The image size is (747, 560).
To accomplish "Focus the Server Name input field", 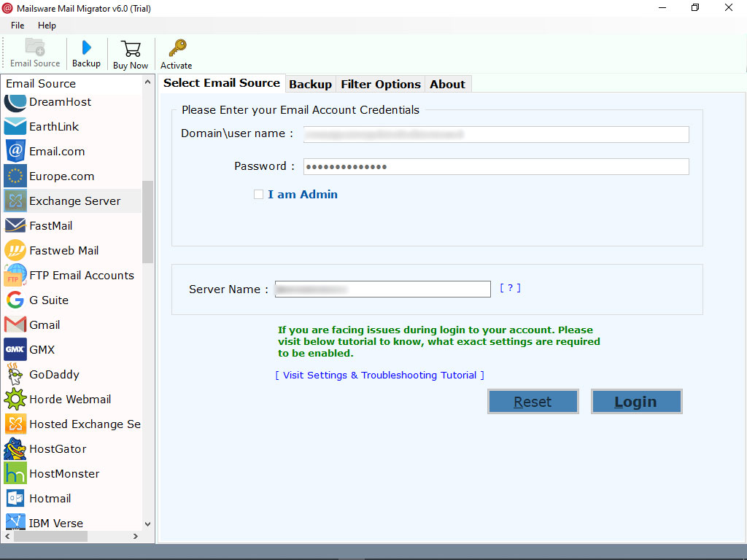I will click(383, 289).
